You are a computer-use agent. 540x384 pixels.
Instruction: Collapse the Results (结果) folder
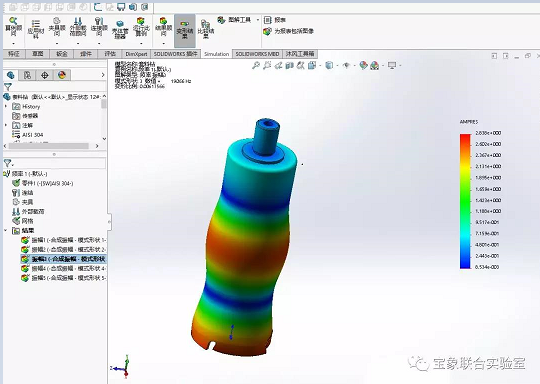tap(6, 230)
